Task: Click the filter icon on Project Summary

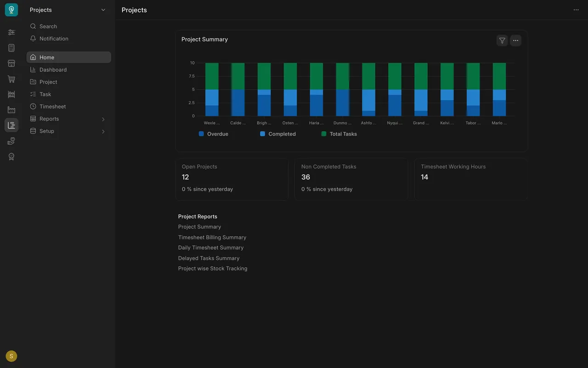Action: (x=502, y=40)
